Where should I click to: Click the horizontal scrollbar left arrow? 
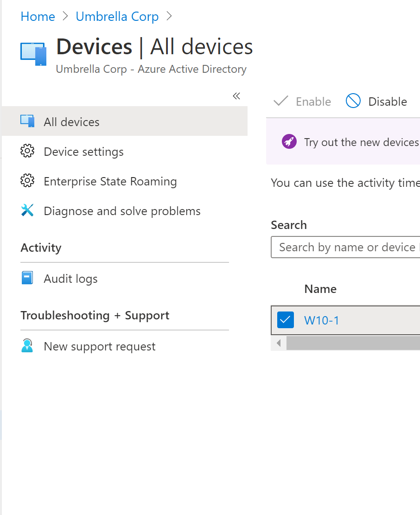click(279, 343)
